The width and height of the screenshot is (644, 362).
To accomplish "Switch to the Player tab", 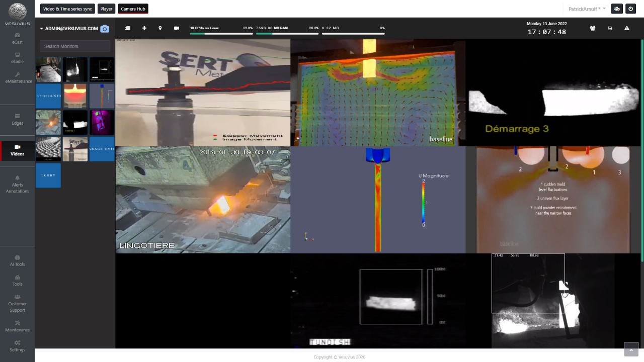I will click(x=106, y=9).
